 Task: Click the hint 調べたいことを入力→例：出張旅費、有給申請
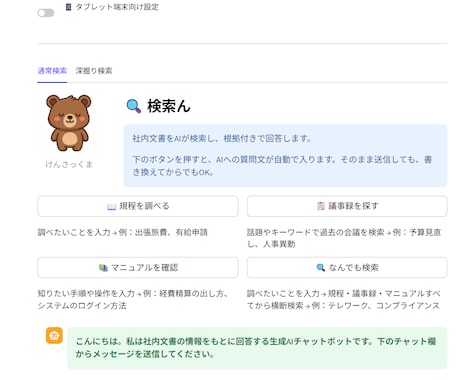(x=122, y=232)
